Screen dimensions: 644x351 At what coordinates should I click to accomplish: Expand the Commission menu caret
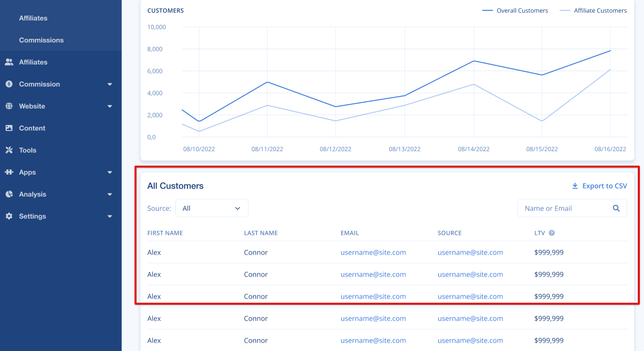[x=110, y=84]
